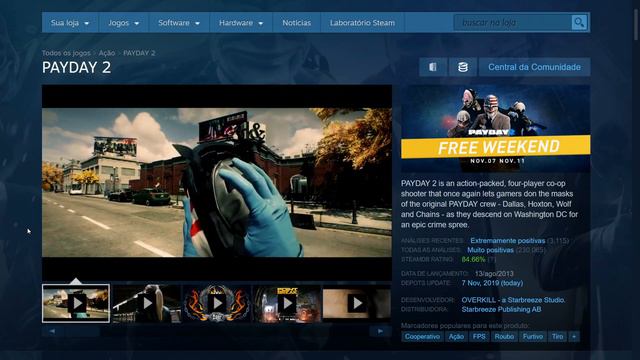Image resolution: width=640 pixels, height=360 pixels.
Task: Select the first street trailer thumbnail
Action: tap(76, 303)
